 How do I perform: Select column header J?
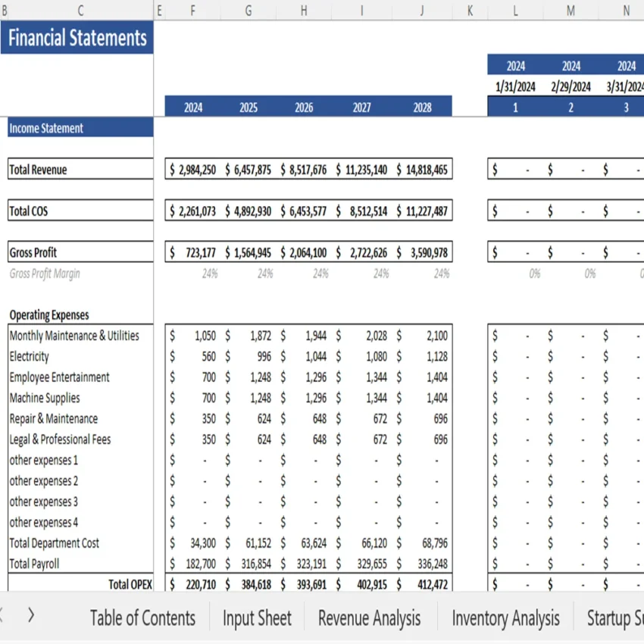point(421,11)
